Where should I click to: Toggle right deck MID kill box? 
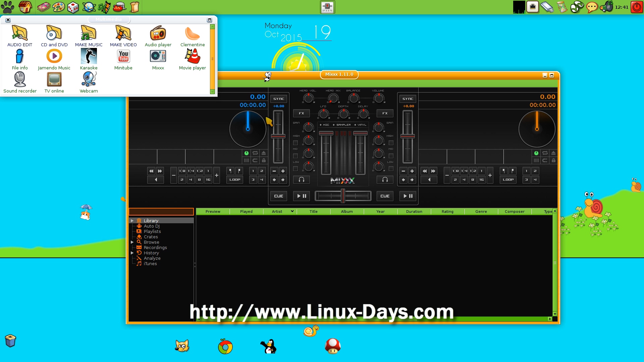click(x=391, y=156)
